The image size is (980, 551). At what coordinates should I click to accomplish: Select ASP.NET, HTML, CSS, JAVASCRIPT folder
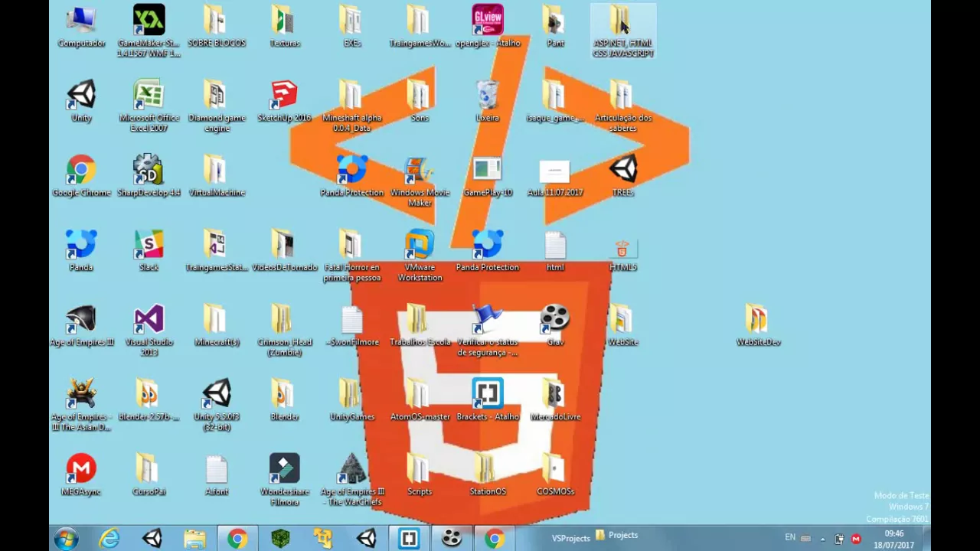(623, 31)
